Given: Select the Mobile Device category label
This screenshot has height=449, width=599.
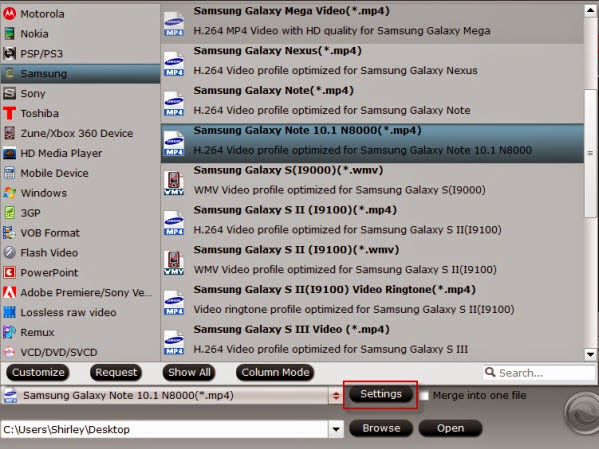Looking at the screenshot, I should coord(54,173).
